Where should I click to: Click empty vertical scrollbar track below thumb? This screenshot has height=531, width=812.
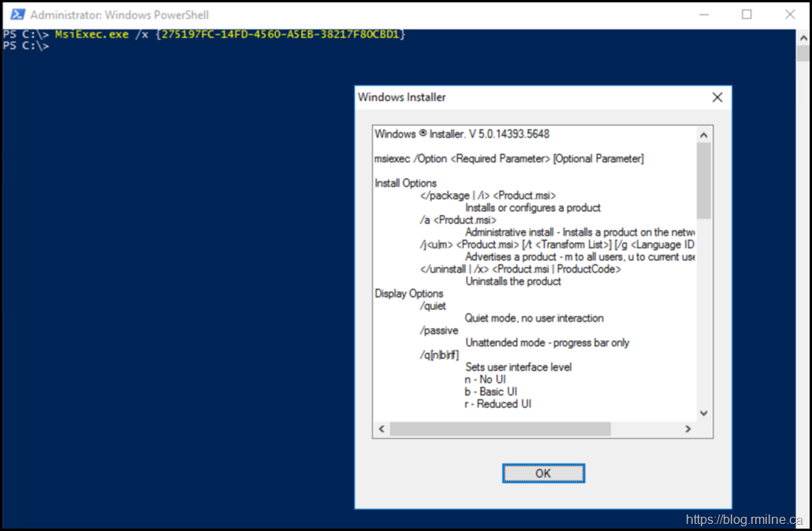(x=704, y=315)
